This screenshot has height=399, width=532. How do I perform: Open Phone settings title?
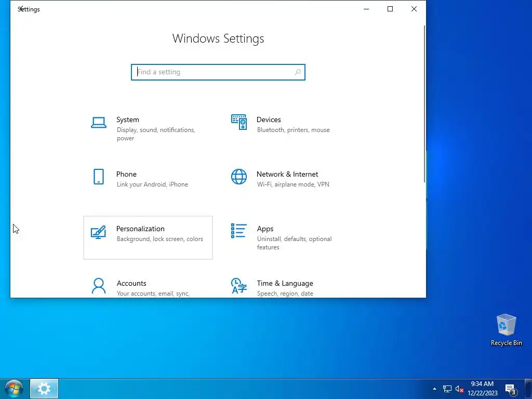click(x=126, y=174)
